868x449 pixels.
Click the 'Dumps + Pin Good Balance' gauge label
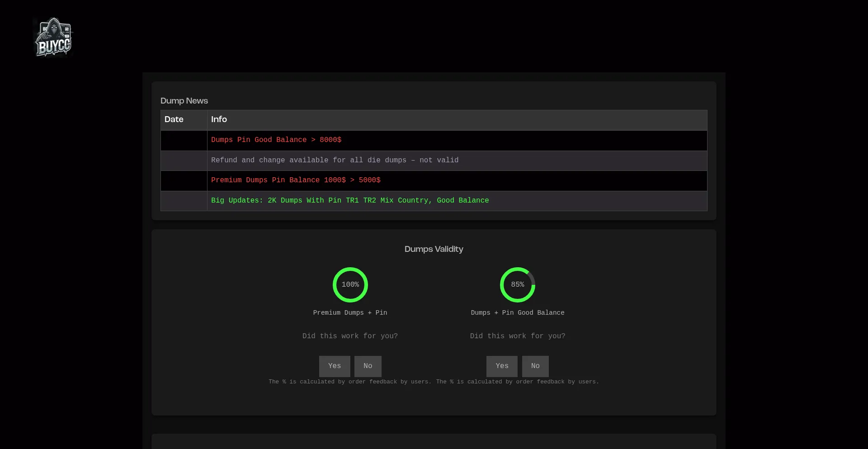point(517,313)
